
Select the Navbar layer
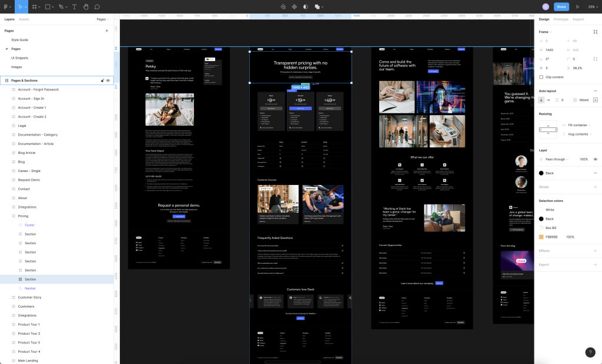click(30, 288)
